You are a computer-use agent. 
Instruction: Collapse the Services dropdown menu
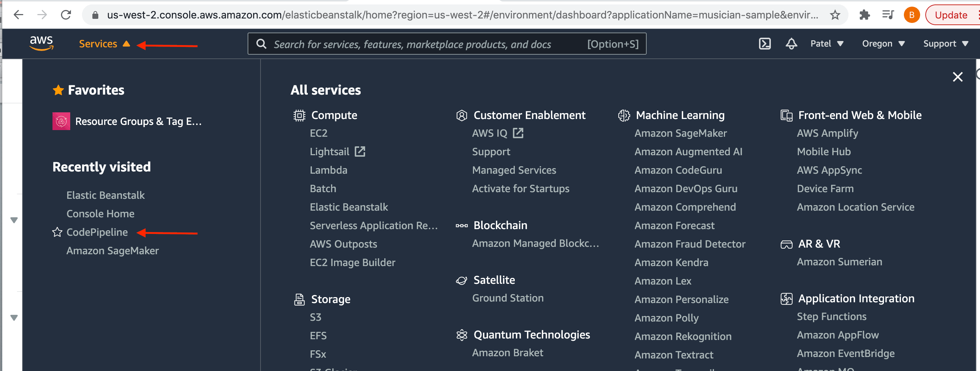[104, 44]
